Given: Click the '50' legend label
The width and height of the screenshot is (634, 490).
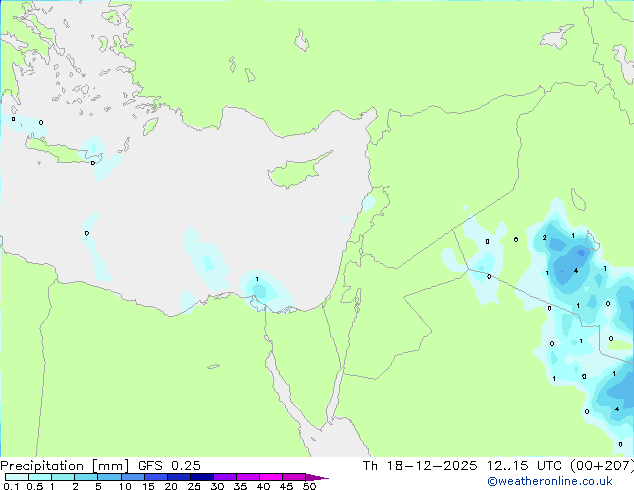Looking at the screenshot, I should 310,486.
